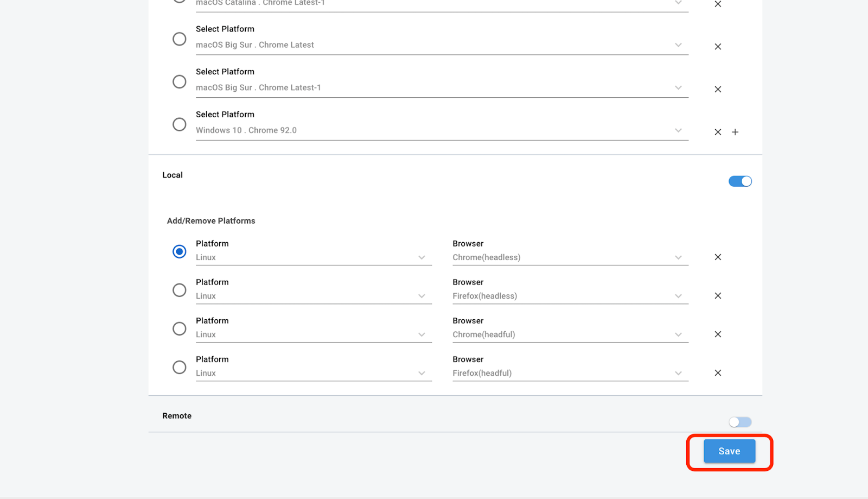Image resolution: width=868 pixels, height=499 pixels.
Task: Delete the Linux Chrome(headful) local row
Action: [718, 334]
